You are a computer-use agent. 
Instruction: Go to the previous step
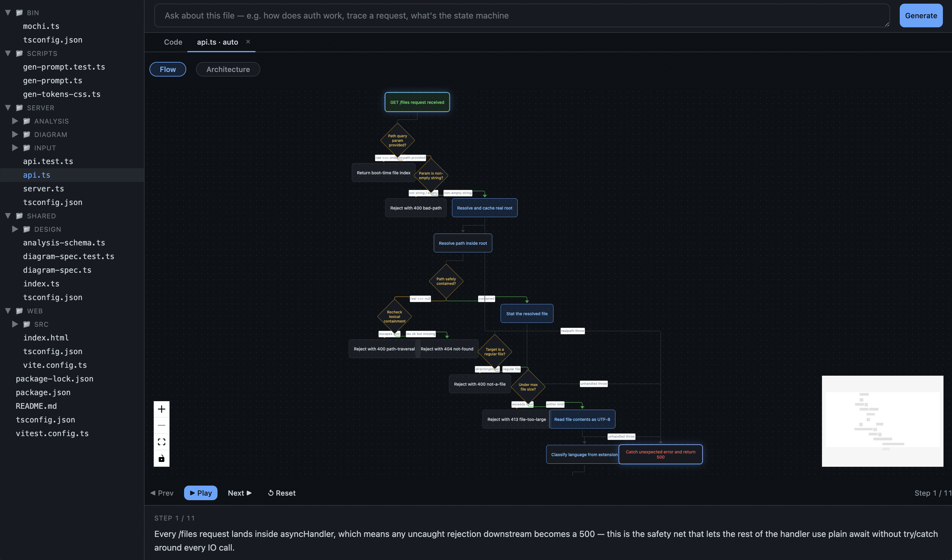pyautogui.click(x=162, y=493)
